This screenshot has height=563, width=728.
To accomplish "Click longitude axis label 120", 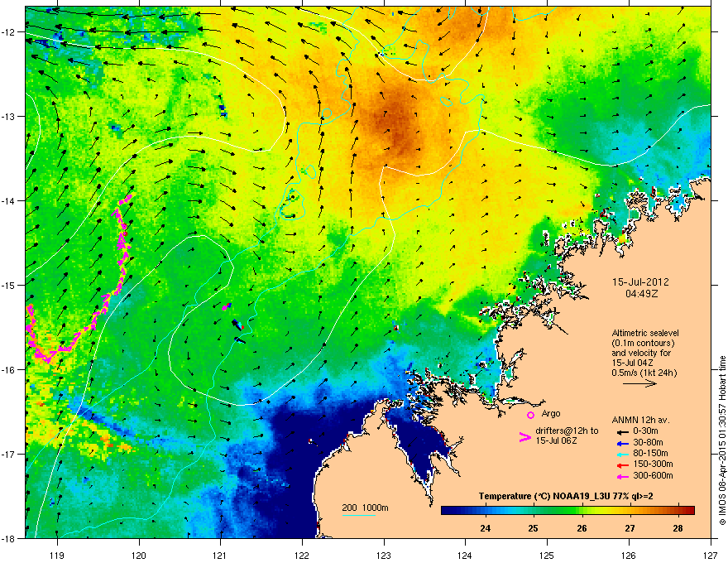I will [139, 555].
